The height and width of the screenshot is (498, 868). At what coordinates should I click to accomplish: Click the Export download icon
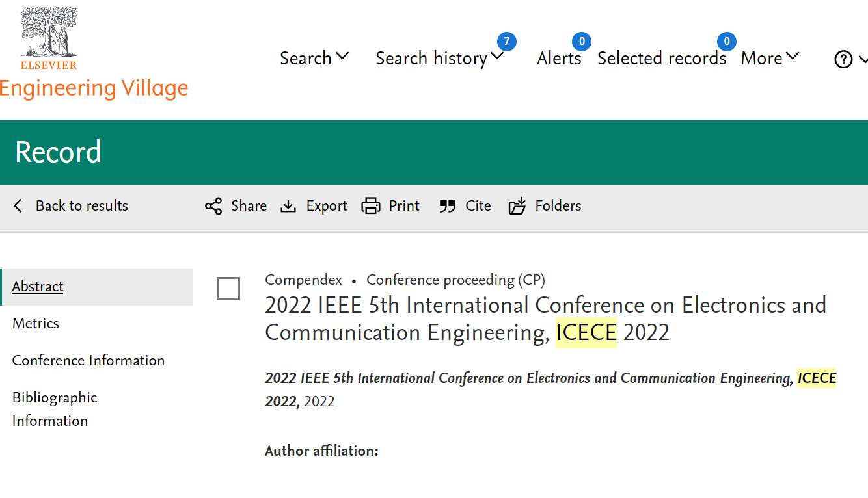click(288, 206)
